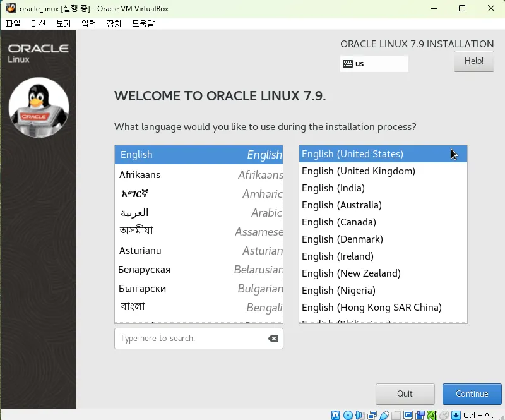This screenshot has height=420, width=505.
Task: Minimize the VirtualBox window
Action: pyautogui.click(x=434, y=8)
